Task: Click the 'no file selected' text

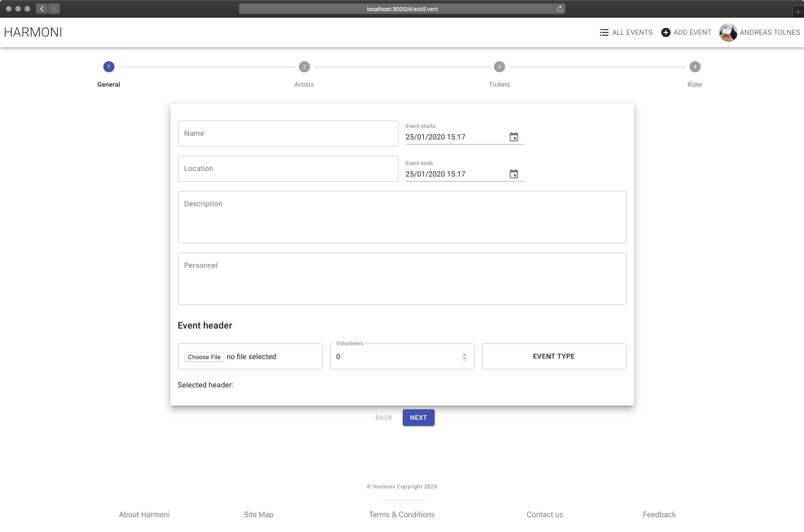Action: [x=251, y=357]
